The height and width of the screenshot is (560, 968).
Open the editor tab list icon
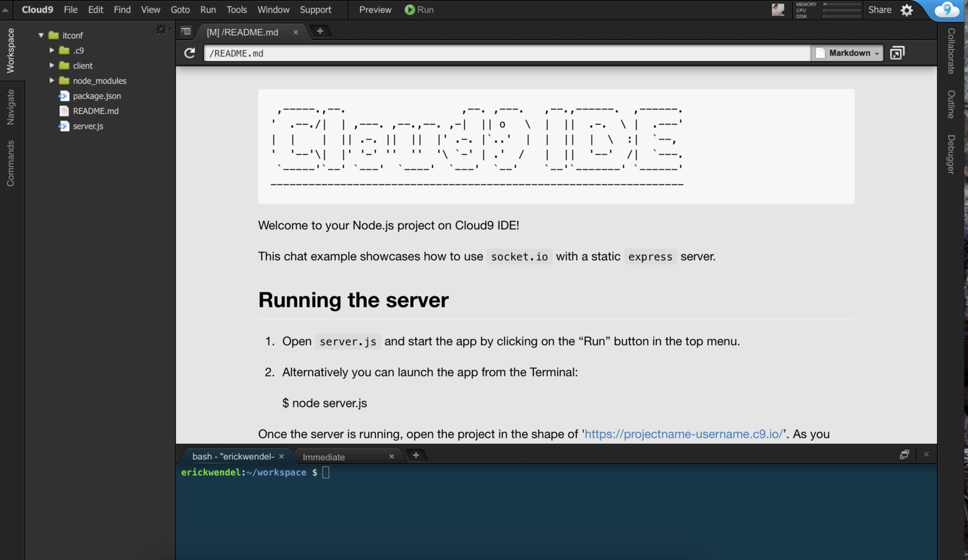(186, 31)
